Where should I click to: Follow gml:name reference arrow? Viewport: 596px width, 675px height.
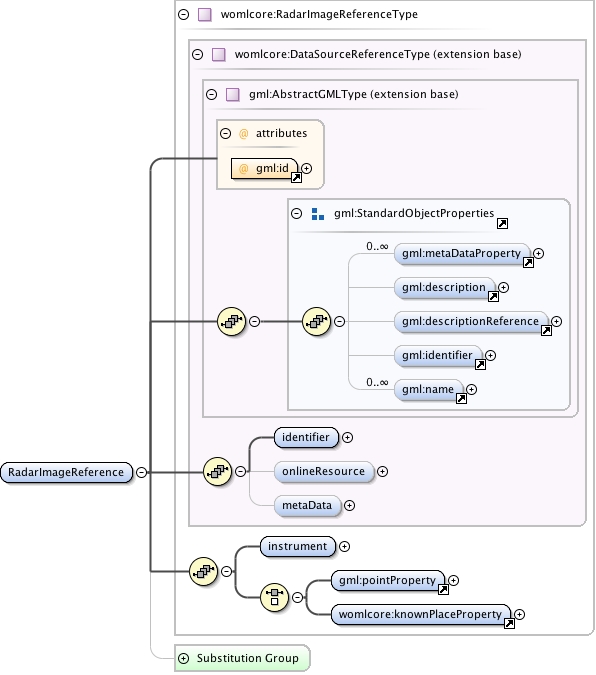[x=462, y=399]
